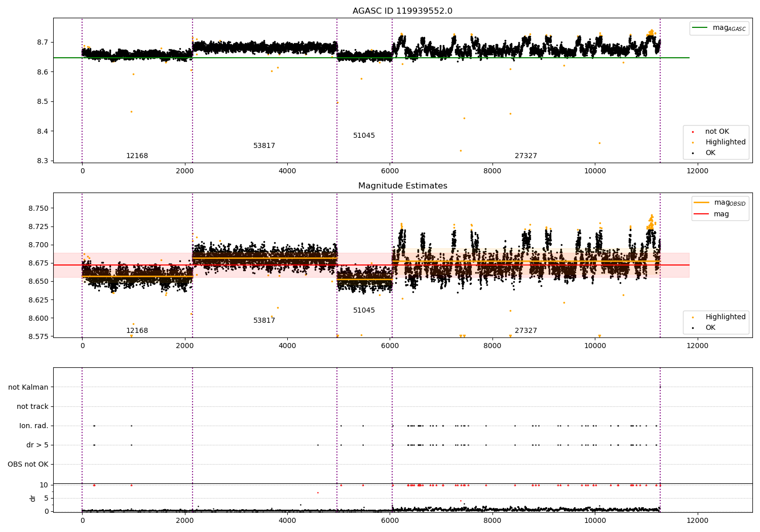
Task: Click the title "AGASC ID 119939552.0"
Action: coord(402,11)
